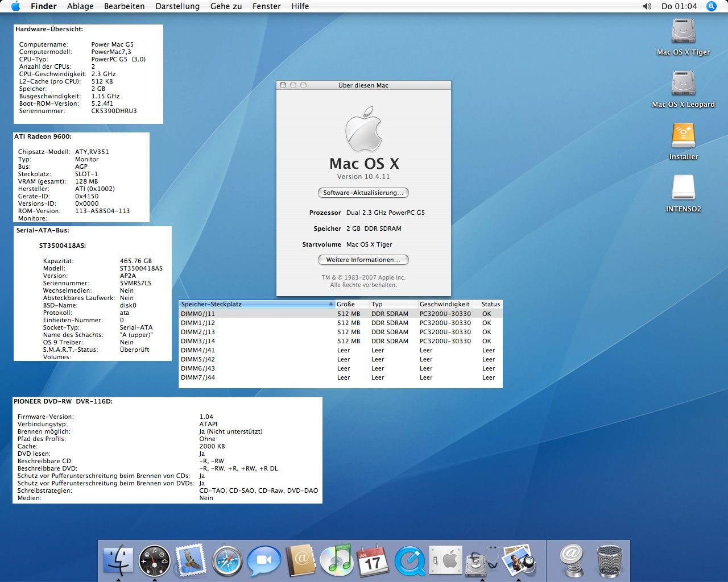Launch Mail from the Dock
The height and width of the screenshot is (582, 728).
click(191, 560)
